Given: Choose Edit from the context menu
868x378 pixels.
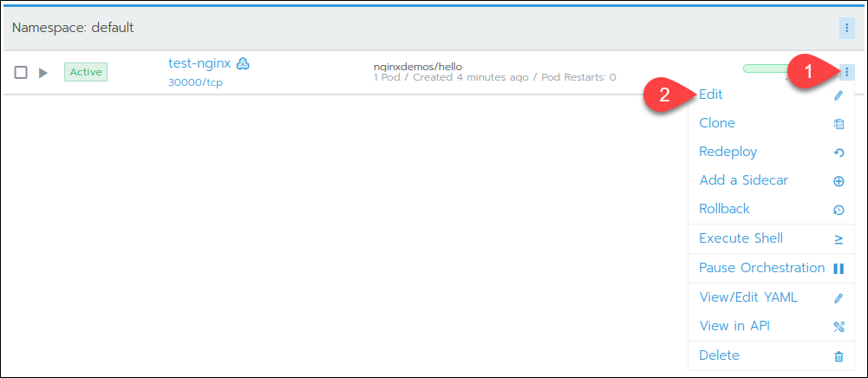Looking at the screenshot, I should click(711, 94).
